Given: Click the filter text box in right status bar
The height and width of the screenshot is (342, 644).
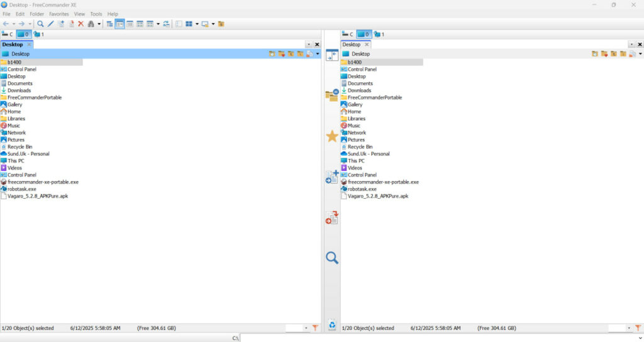Looking at the screenshot, I should 618,328.
